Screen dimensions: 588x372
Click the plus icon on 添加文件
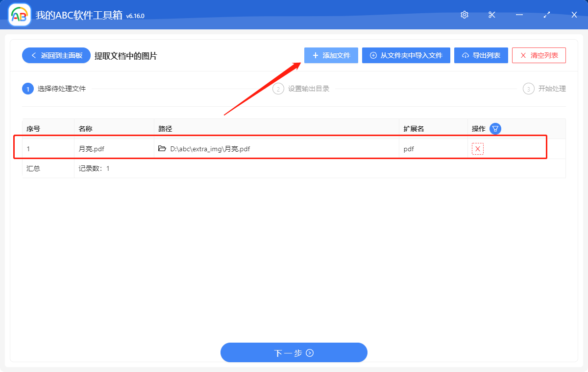(315, 55)
